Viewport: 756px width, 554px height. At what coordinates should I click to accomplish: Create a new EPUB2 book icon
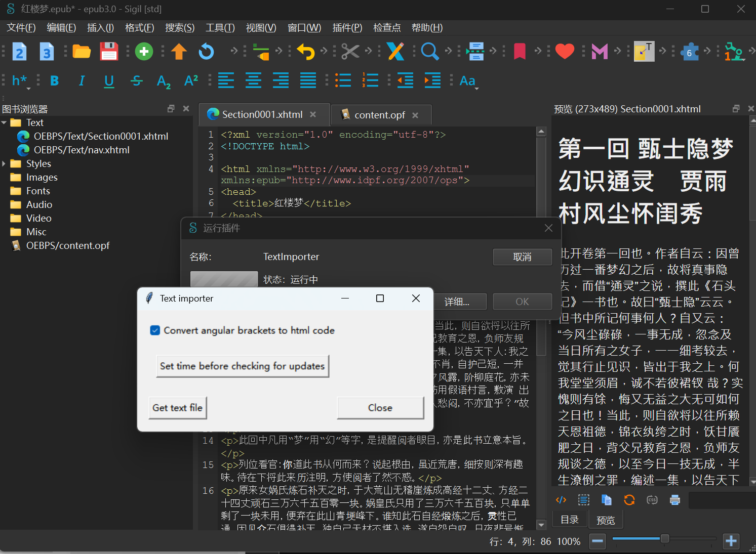click(x=19, y=52)
